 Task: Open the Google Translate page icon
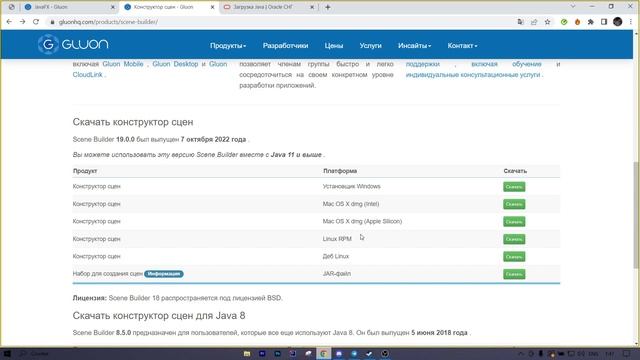[x=520, y=22]
